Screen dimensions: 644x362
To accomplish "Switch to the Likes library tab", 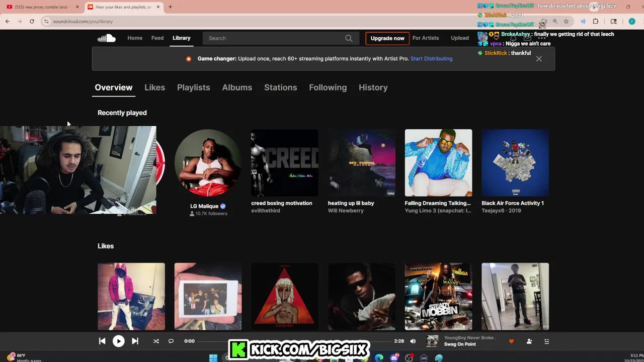I will pyautogui.click(x=154, y=87).
